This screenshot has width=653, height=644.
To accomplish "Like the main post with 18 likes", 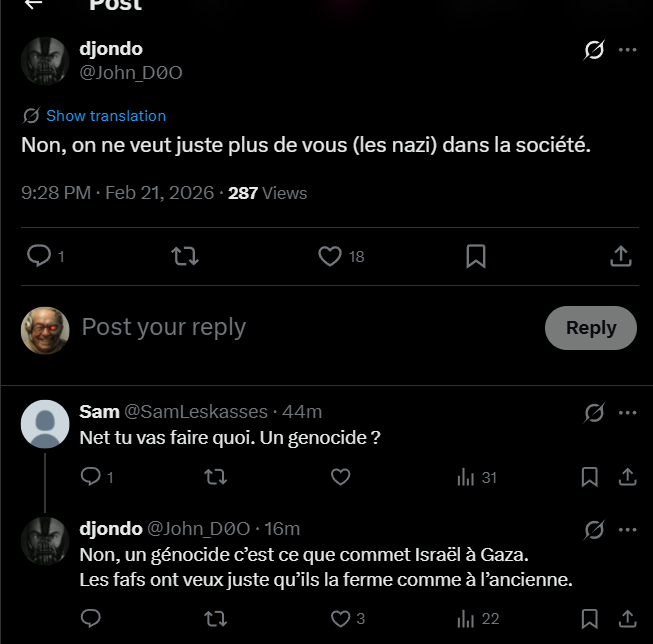I will click(x=330, y=257).
